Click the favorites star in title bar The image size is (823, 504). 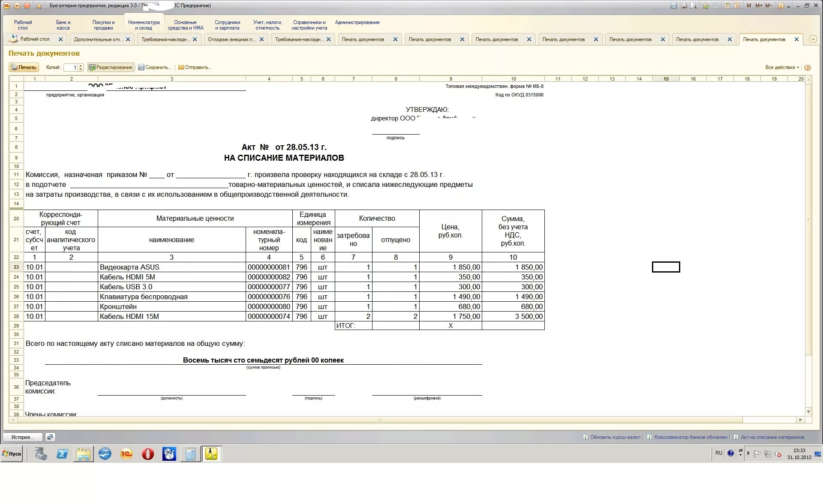pyautogui.click(x=39, y=6)
